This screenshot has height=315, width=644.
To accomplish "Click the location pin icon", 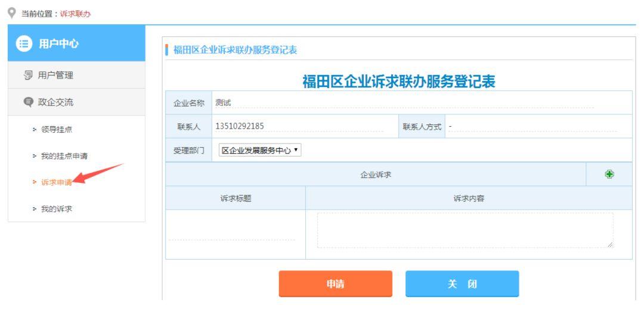I will point(12,13).
